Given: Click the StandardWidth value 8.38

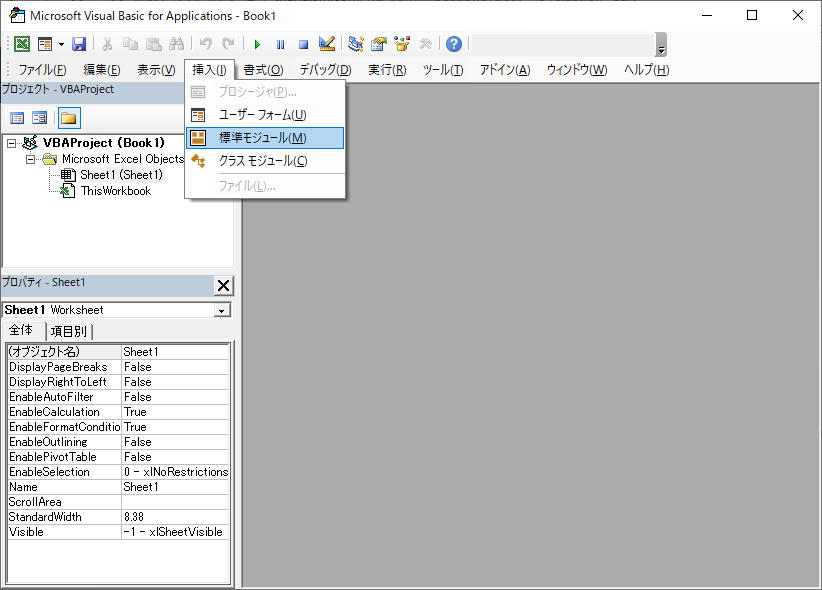Looking at the screenshot, I should click(x=175, y=517).
